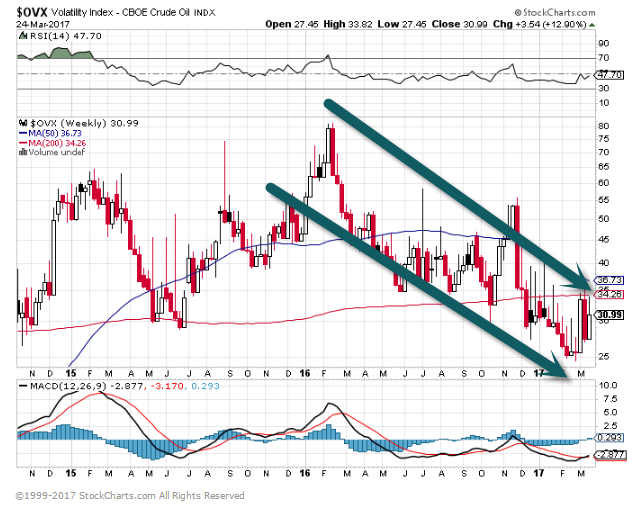Select the Low 27.45 value in the header
Viewport: 644px width, 508px height.
pos(402,24)
